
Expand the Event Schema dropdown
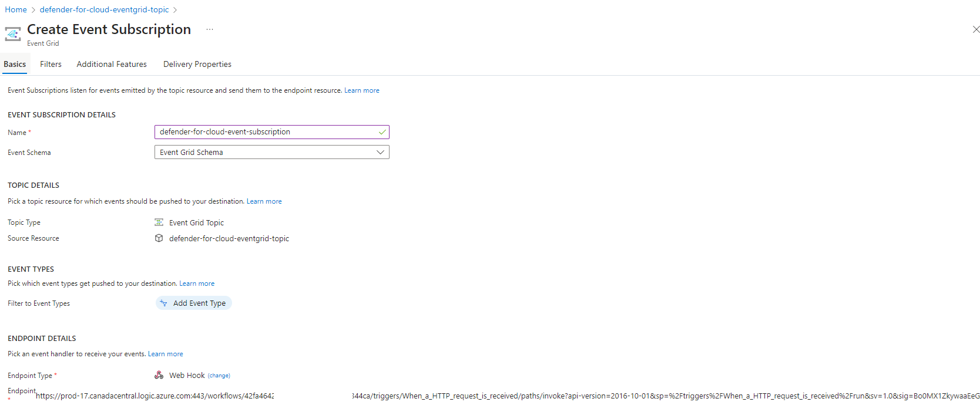pos(272,152)
